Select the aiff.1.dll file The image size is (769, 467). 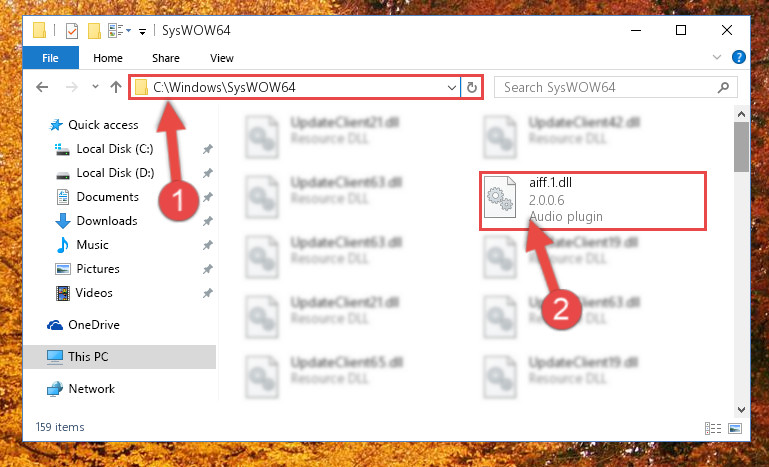tap(592, 201)
